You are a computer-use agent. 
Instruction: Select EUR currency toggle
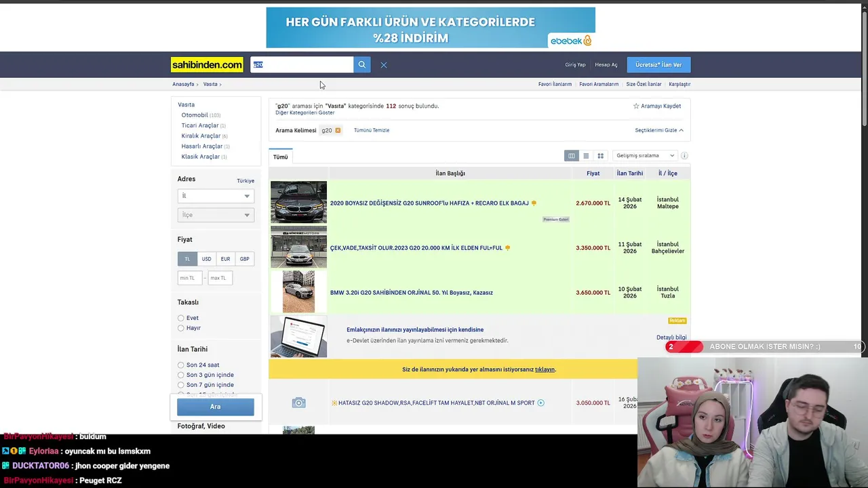225,259
